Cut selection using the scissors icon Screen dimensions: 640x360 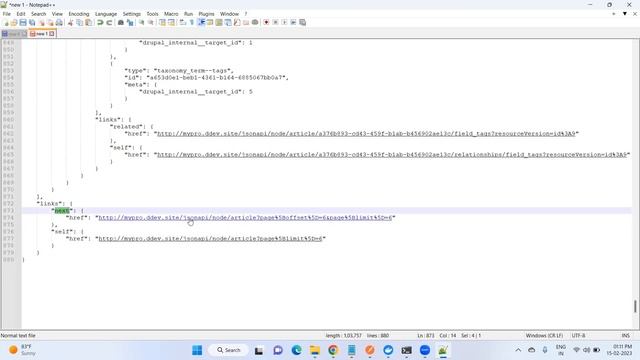pos(70,22)
